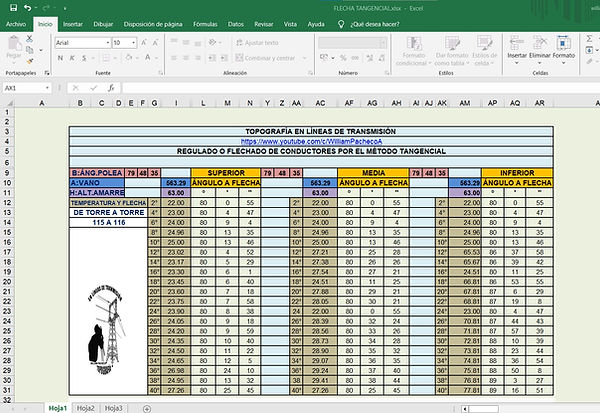Toggle italic K formatting

coord(72,58)
